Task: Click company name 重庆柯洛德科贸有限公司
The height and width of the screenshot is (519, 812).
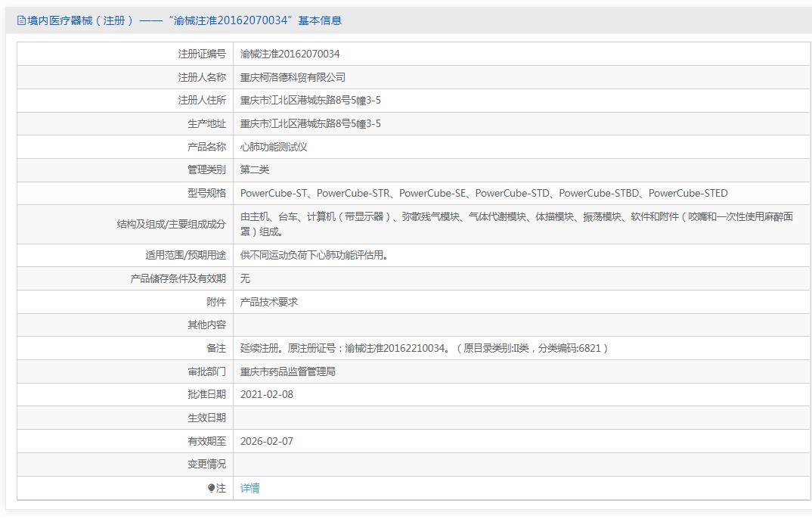Action: pyautogui.click(x=293, y=77)
